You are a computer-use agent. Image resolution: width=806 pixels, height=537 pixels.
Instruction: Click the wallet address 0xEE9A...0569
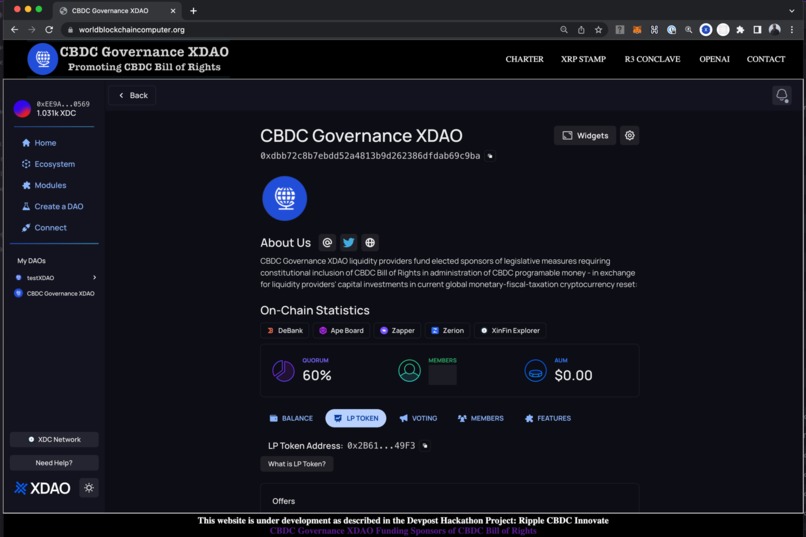(x=63, y=104)
